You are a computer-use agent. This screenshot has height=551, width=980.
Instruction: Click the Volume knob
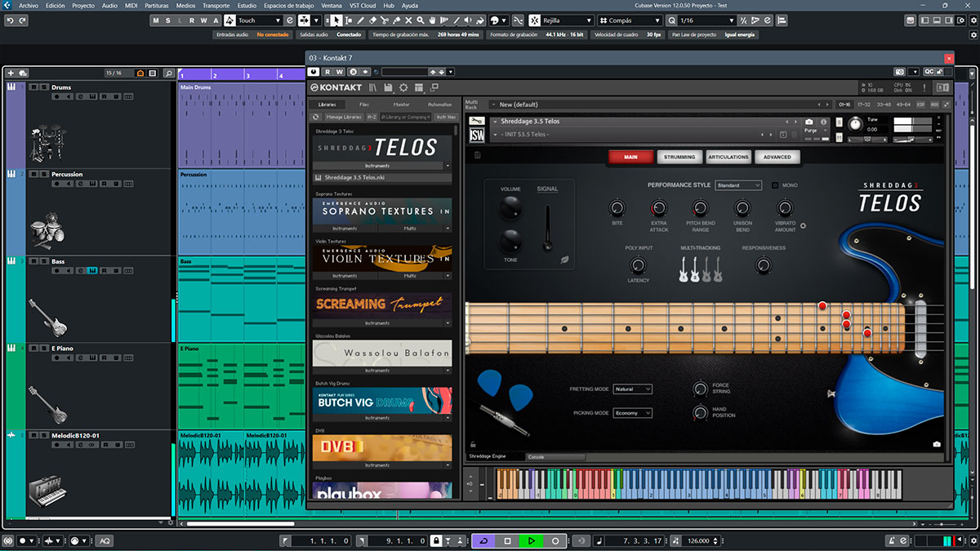(510, 207)
